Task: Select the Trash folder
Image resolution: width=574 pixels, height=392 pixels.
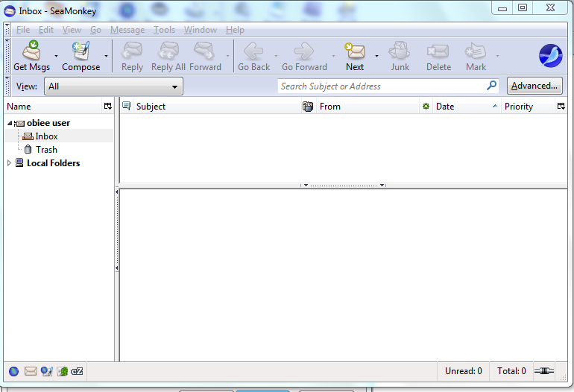Action: (46, 150)
